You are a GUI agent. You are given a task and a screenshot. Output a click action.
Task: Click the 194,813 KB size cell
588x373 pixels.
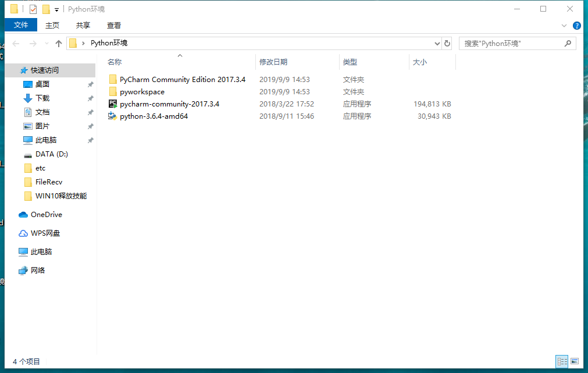tap(432, 104)
